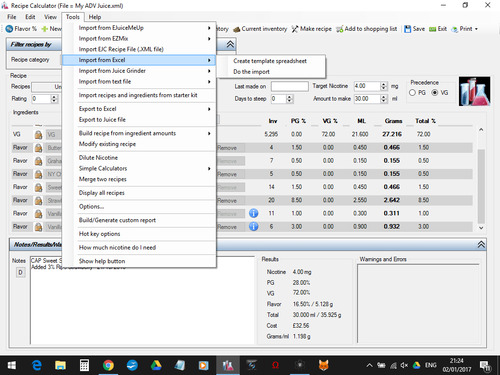
Task: Click the Notes text area
Action: 143,301
